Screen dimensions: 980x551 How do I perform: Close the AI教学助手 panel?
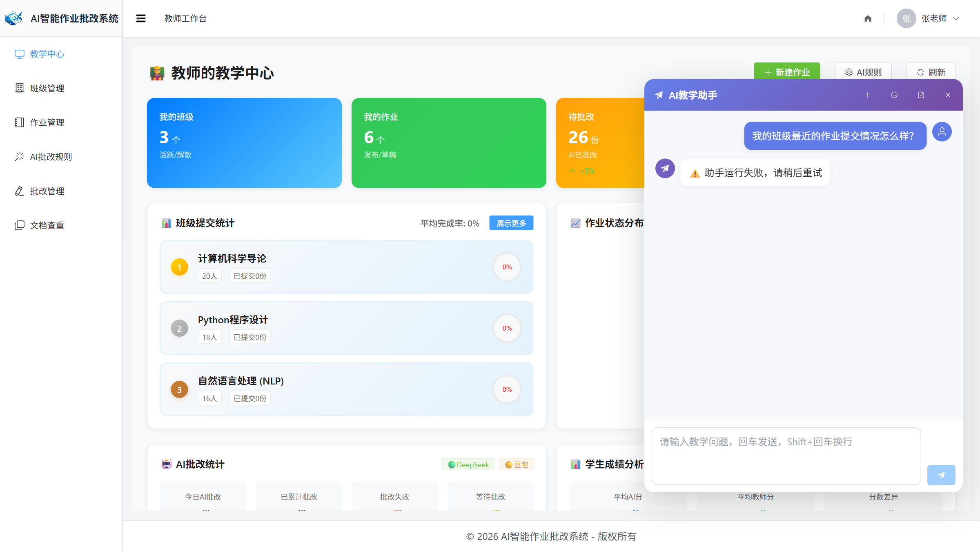pyautogui.click(x=948, y=95)
